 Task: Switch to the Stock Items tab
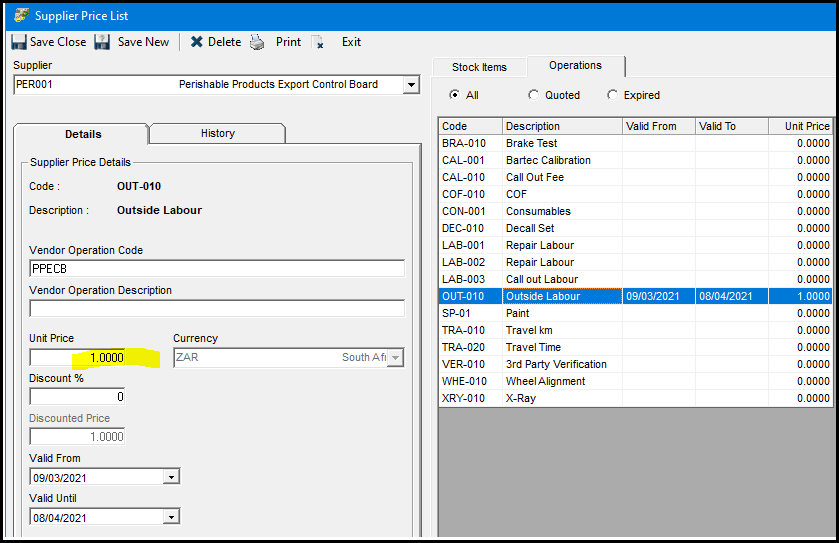479,67
